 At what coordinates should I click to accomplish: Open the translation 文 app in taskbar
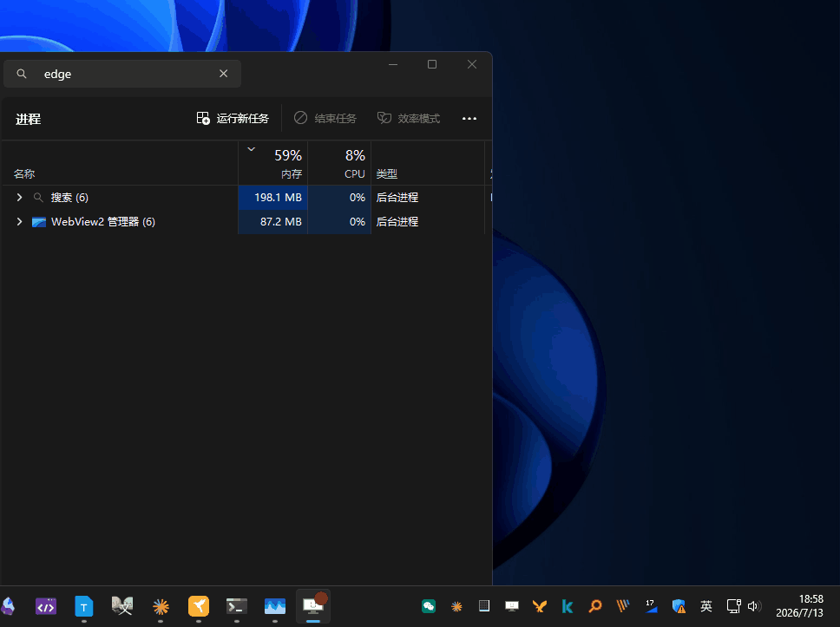tap(122, 607)
